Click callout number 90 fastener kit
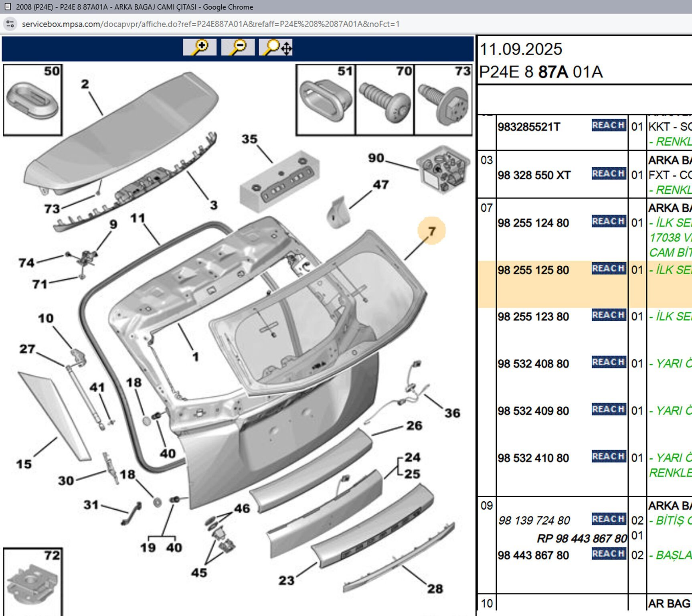Screen dimensions: 692x616 376,158
